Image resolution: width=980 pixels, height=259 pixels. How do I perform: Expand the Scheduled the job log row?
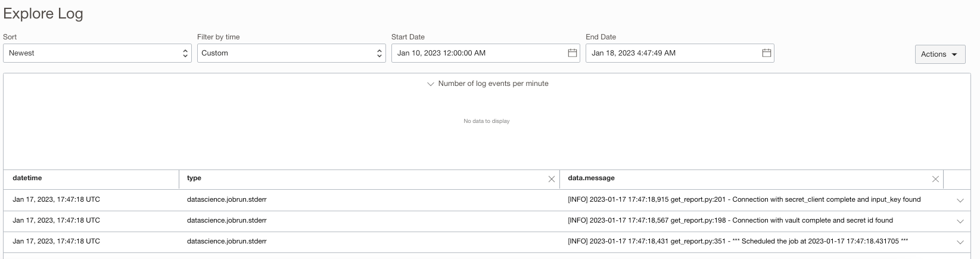click(960, 242)
